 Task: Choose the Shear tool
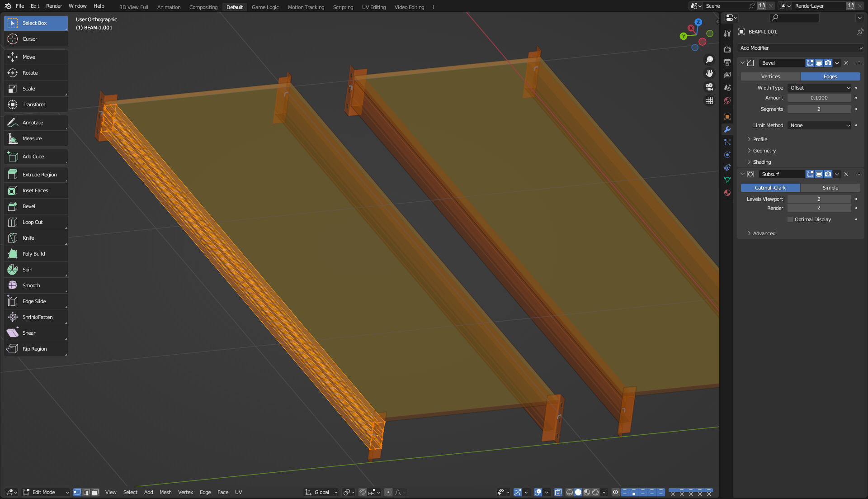pos(36,333)
